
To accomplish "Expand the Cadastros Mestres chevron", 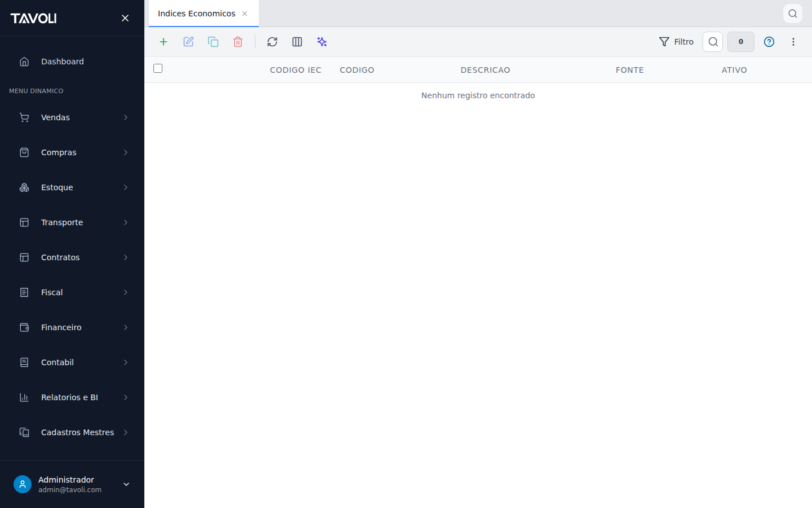I will (126, 432).
